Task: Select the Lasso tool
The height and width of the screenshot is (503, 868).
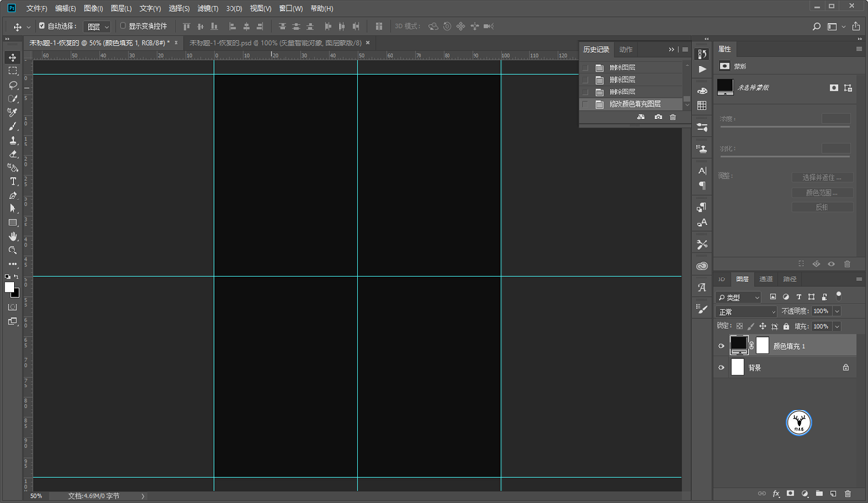Action: pos(13,85)
